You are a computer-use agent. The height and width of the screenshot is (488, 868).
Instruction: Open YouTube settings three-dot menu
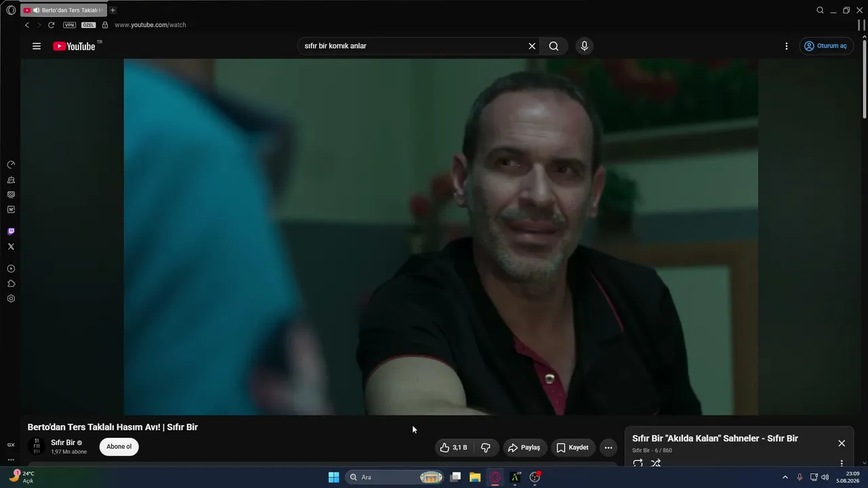pos(787,46)
